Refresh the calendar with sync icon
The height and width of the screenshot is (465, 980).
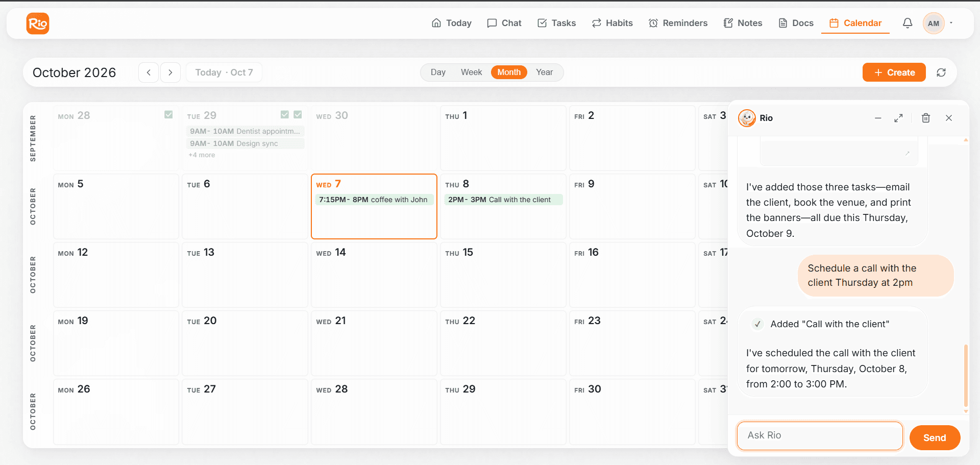coord(941,72)
